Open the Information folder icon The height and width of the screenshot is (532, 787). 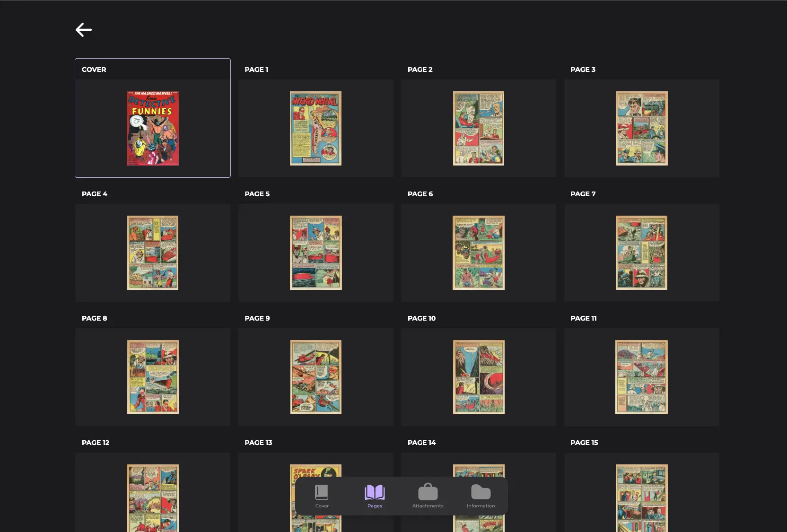click(x=481, y=493)
